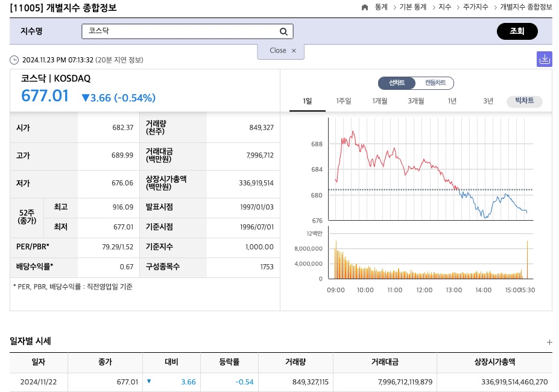
Task: Open 지수 breadcrumb link
Action: point(444,7)
